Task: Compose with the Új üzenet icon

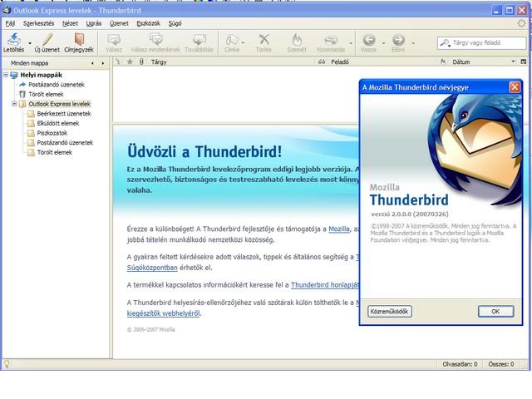Action: (x=47, y=39)
